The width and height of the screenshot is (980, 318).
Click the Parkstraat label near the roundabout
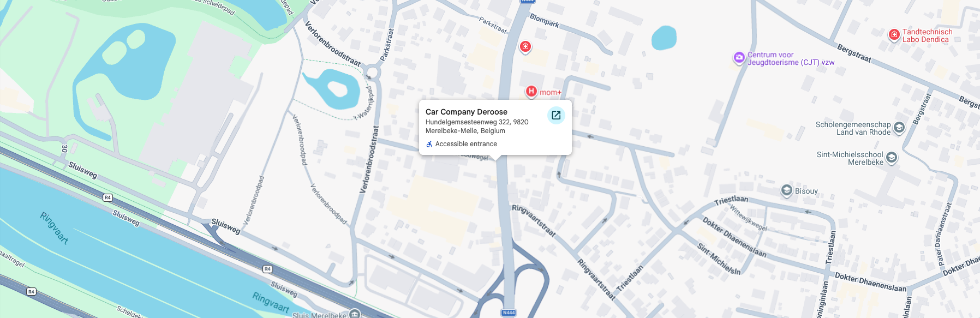[387, 45]
